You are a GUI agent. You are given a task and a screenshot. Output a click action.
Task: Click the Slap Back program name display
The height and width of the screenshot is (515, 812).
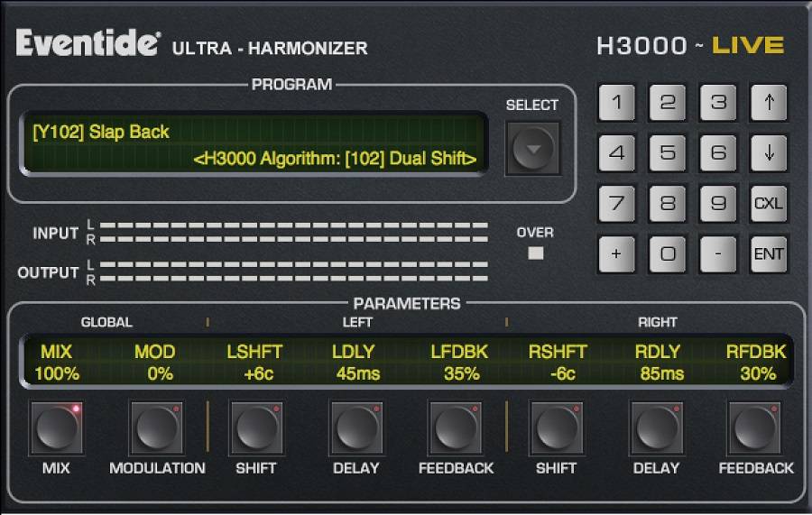coord(101,132)
